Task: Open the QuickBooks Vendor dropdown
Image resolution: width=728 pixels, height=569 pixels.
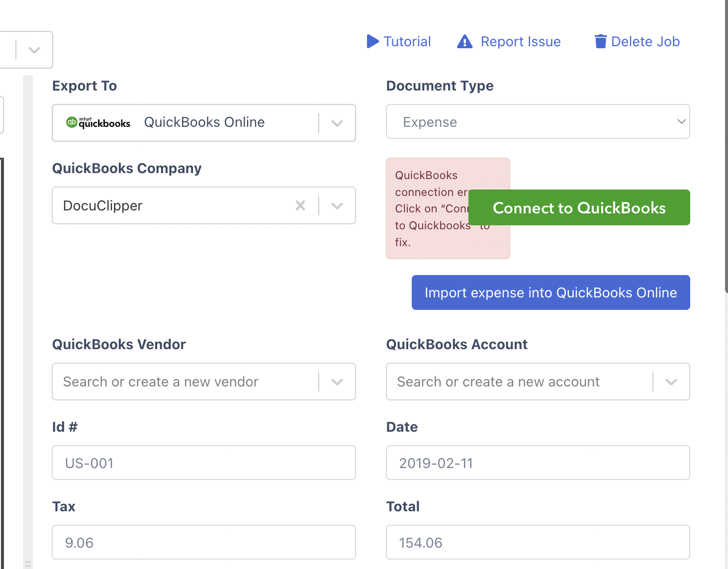Action: click(x=337, y=381)
